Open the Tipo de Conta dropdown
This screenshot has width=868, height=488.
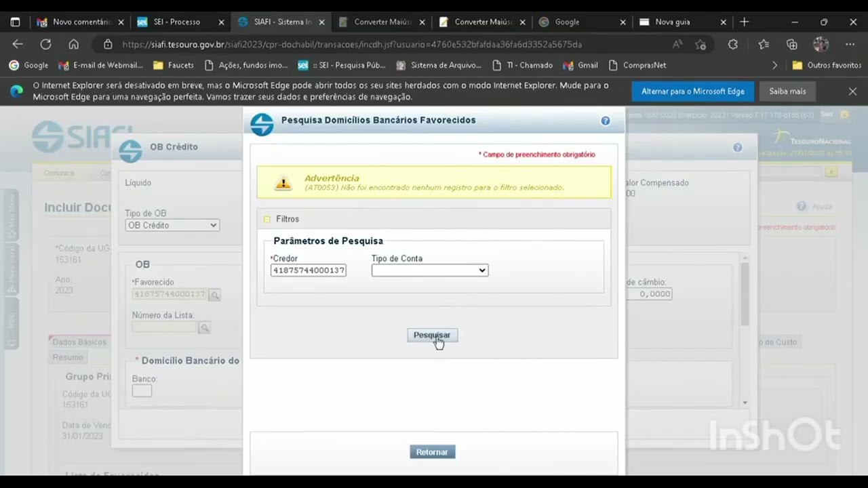coord(430,270)
